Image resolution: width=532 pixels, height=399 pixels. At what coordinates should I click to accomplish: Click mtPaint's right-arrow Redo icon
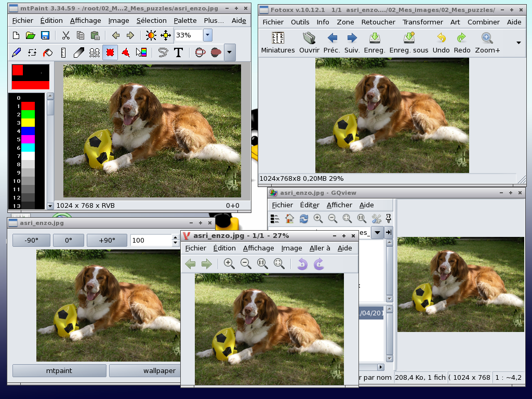[x=130, y=35]
